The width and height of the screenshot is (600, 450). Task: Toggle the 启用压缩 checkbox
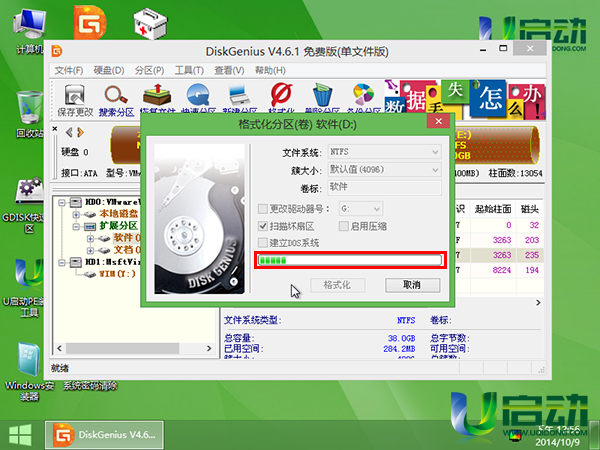point(343,226)
